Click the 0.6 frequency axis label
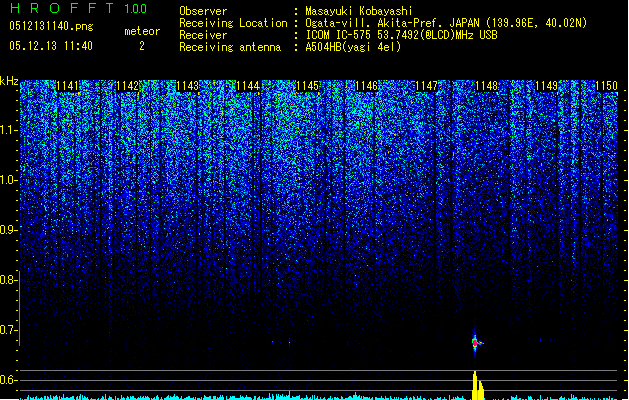629x400 pixels. click(x=8, y=380)
